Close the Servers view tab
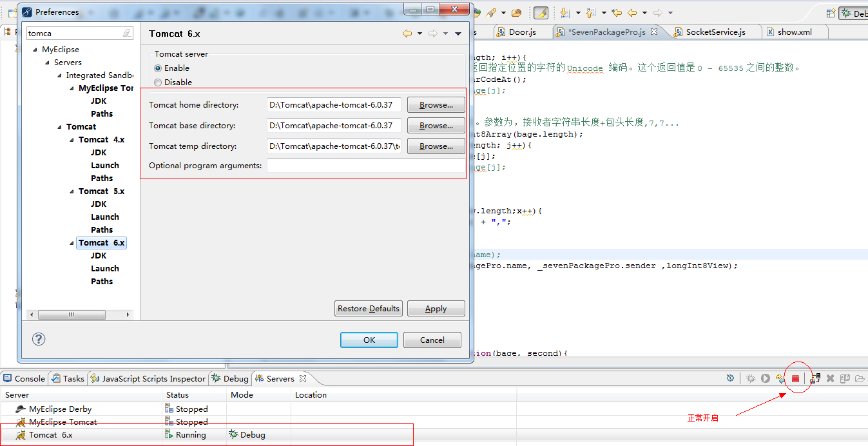The width and height of the screenshot is (868, 446). [303, 378]
